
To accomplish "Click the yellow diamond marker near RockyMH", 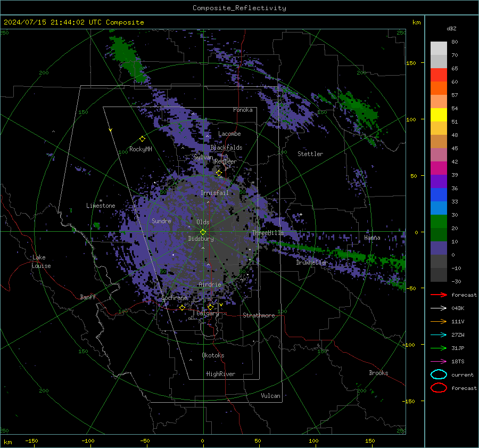I will point(142,139).
